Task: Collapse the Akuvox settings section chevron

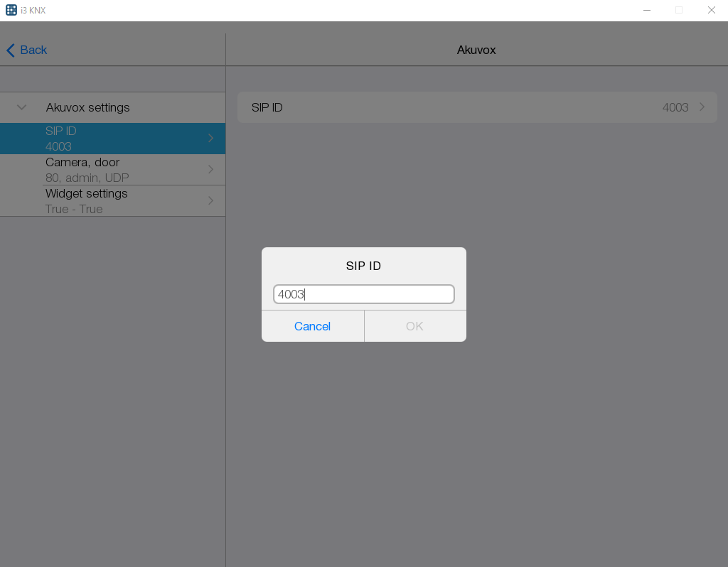Action: (x=21, y=107)
